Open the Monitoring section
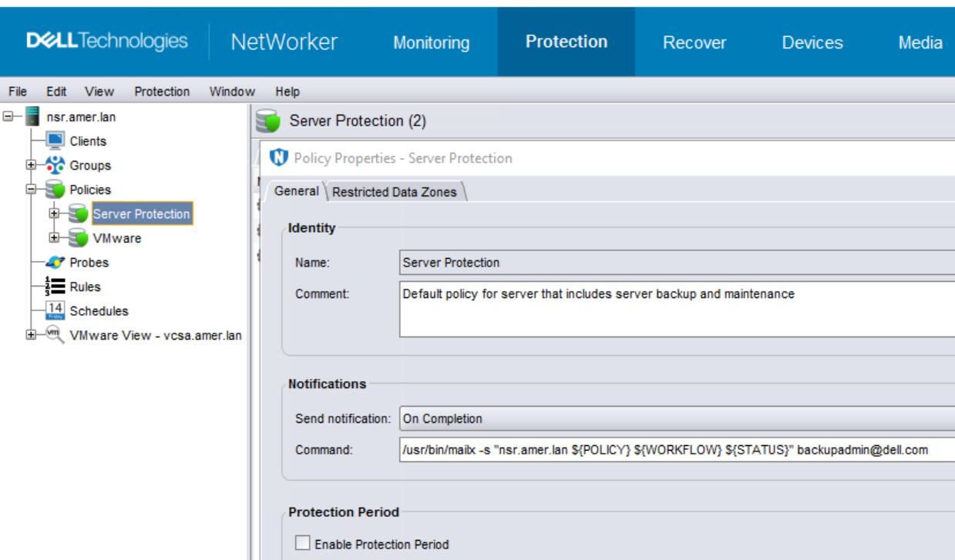Image resolution: width=955 pixels, height=560 pixels. 431,42
